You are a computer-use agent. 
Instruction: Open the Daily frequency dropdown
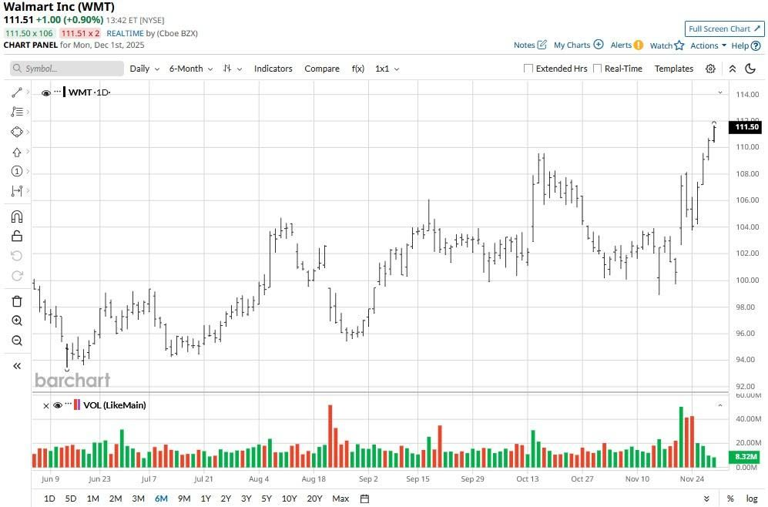click(x=143, y=69)
